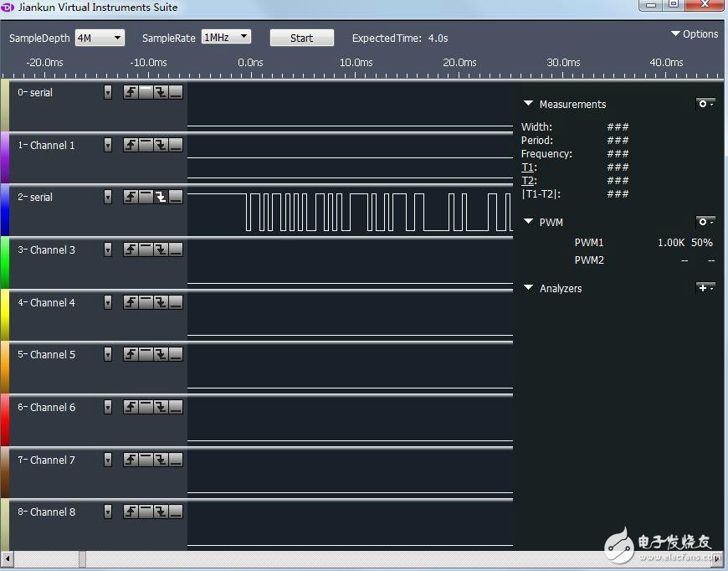728x571 pixels.
Task: Open channel 2 serial settings dropdown
Action: [107, 198]
